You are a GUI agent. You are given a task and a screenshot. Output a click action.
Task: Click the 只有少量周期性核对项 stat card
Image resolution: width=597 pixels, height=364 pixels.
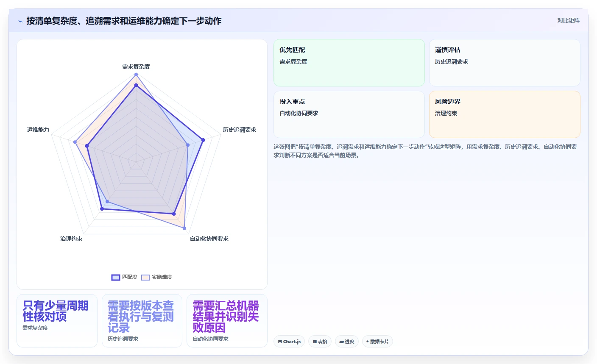(x=57, y=321)
